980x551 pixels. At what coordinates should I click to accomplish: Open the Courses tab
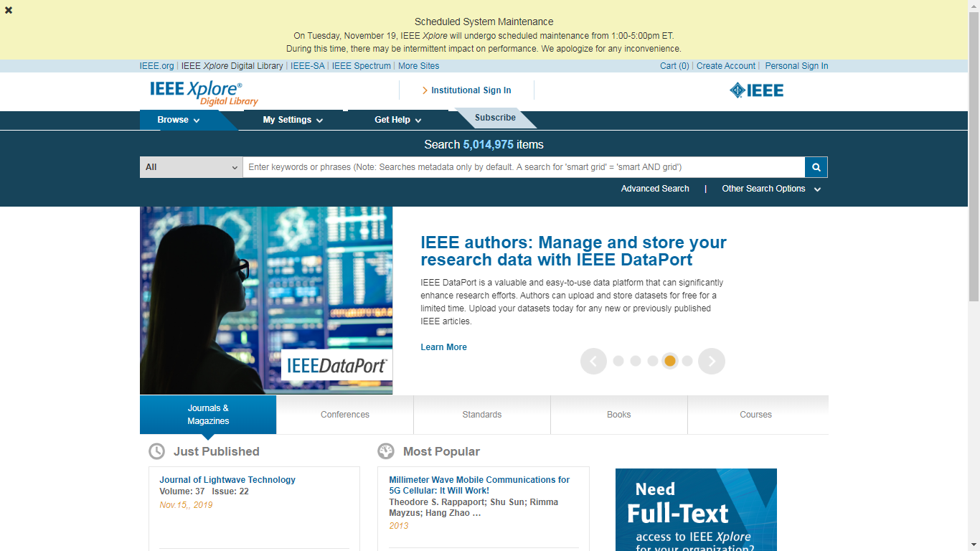pos(756,415)
